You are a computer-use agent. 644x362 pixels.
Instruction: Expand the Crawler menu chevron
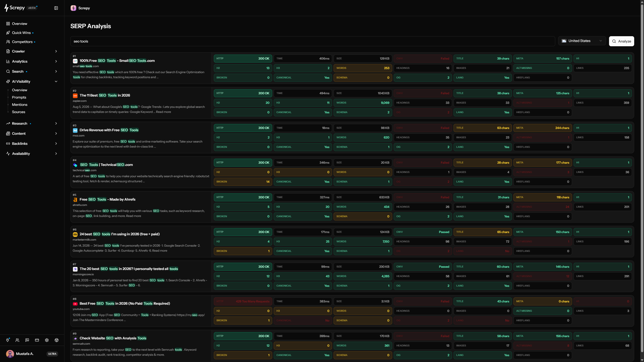point(56,51)
